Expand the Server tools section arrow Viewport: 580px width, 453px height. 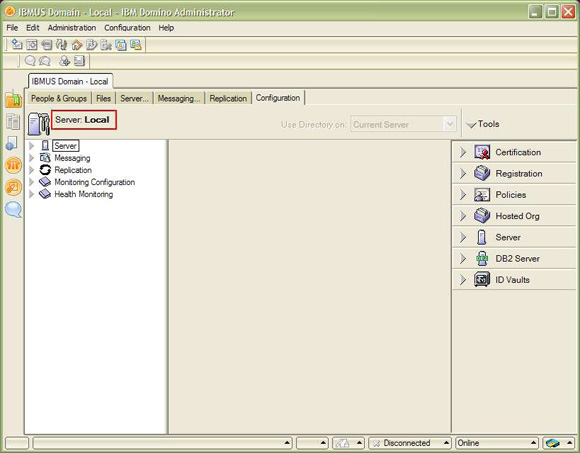coord(463,237)
